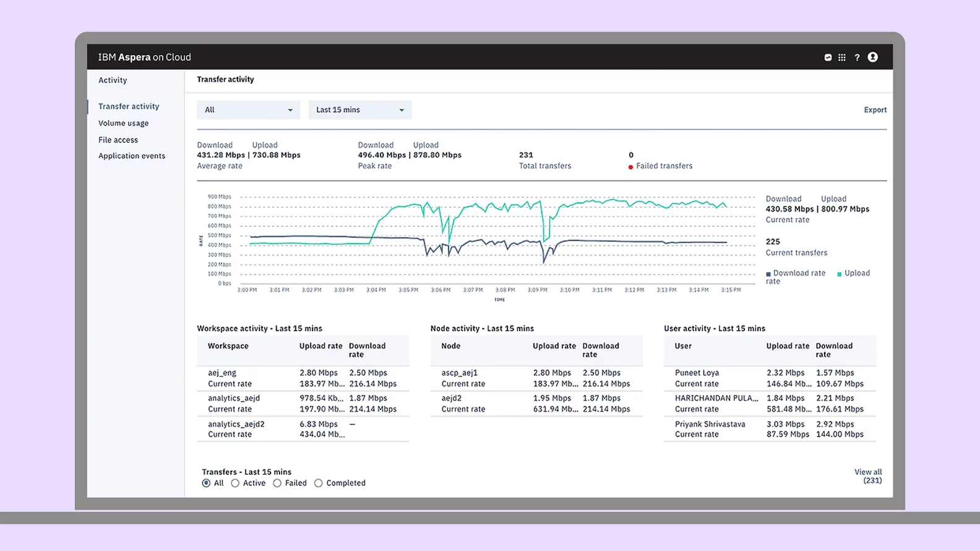Image resolution: width=980 pixels, height=551 pixels.
Task: Click View all (231) transfers link
Action: 868,476
